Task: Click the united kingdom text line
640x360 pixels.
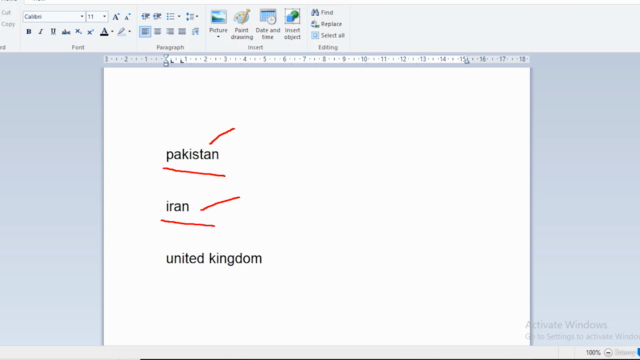Action: (x=214, y=259)
